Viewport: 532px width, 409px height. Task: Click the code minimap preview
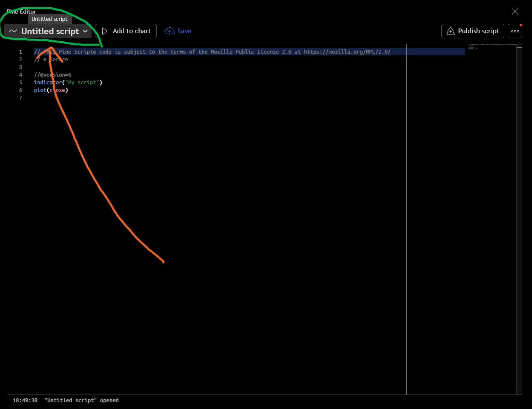click(492, 46)
